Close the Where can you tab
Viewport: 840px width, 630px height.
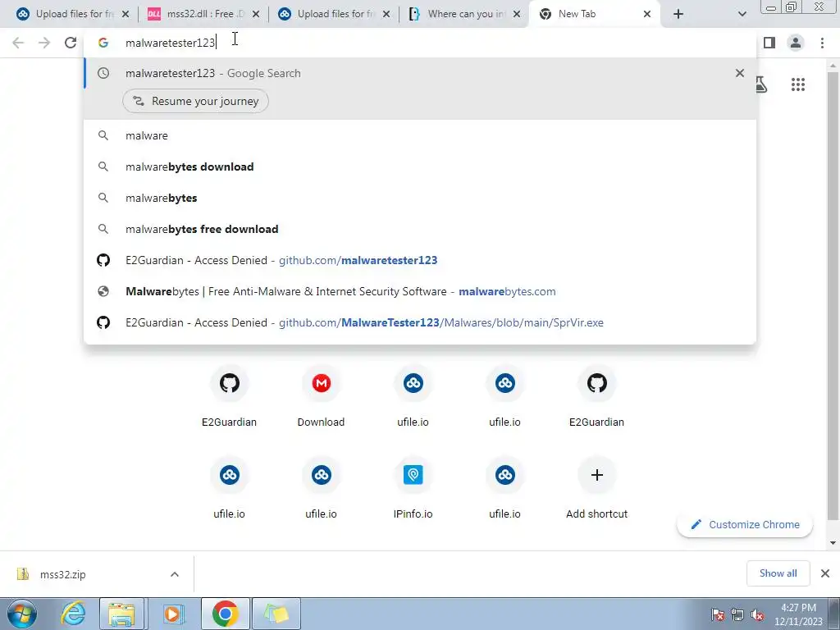coord(517,14)
